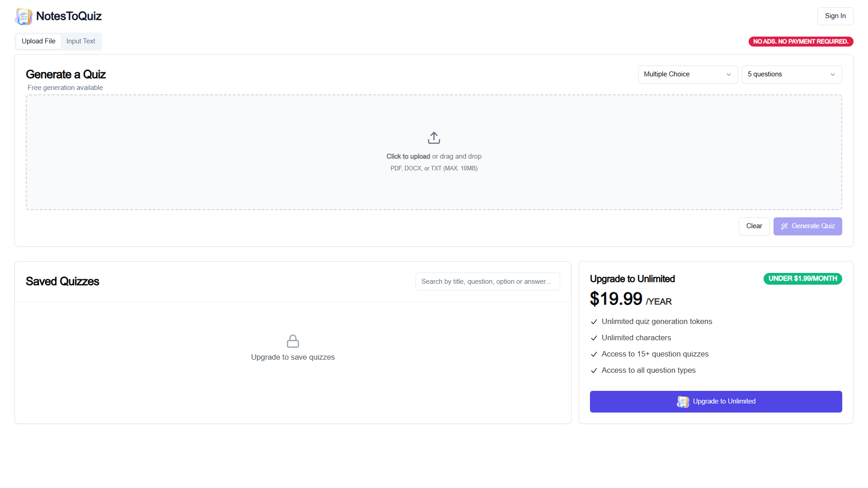Select the Upload File tab
The height and width of the screenshot is (488, 868).
pyautogui.click(x=38, y=41)
